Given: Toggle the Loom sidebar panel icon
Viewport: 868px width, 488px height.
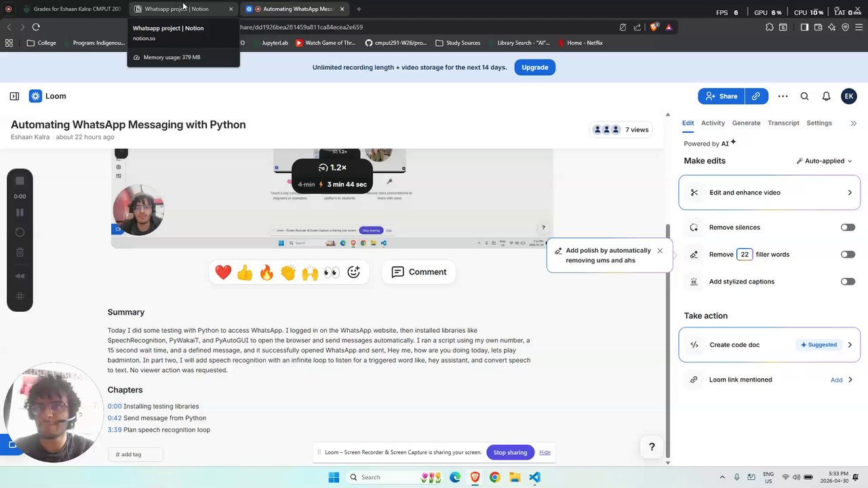Looking at the screenshot, I should pos(14,96).
